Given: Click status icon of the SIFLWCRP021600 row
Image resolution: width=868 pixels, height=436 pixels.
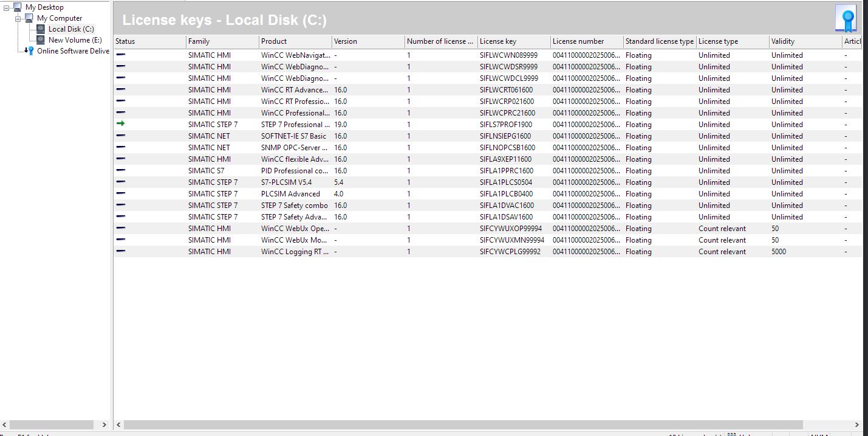Looking at the screenshot, I should tap(120, 101).
